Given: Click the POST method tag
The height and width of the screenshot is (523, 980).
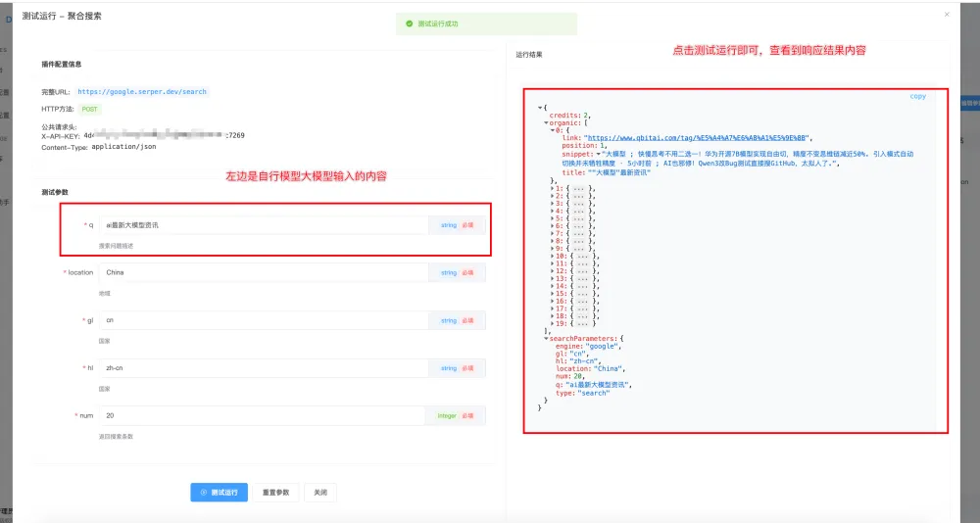Looking at the screenshot, I should (89, 110).
